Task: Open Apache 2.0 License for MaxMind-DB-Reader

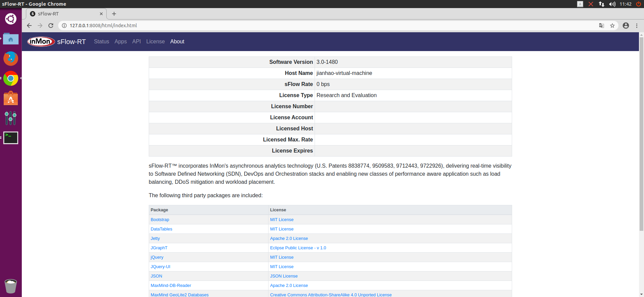Action: (x=289, y=286)
